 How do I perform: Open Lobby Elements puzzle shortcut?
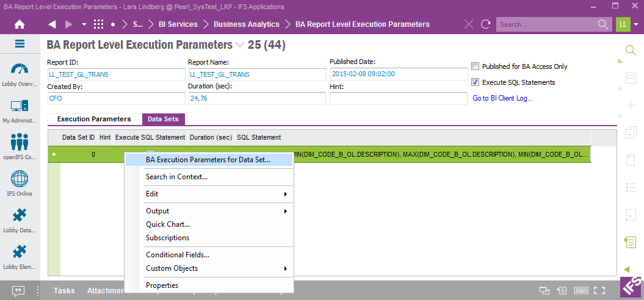pyautogui.click(x=20, y=257)
